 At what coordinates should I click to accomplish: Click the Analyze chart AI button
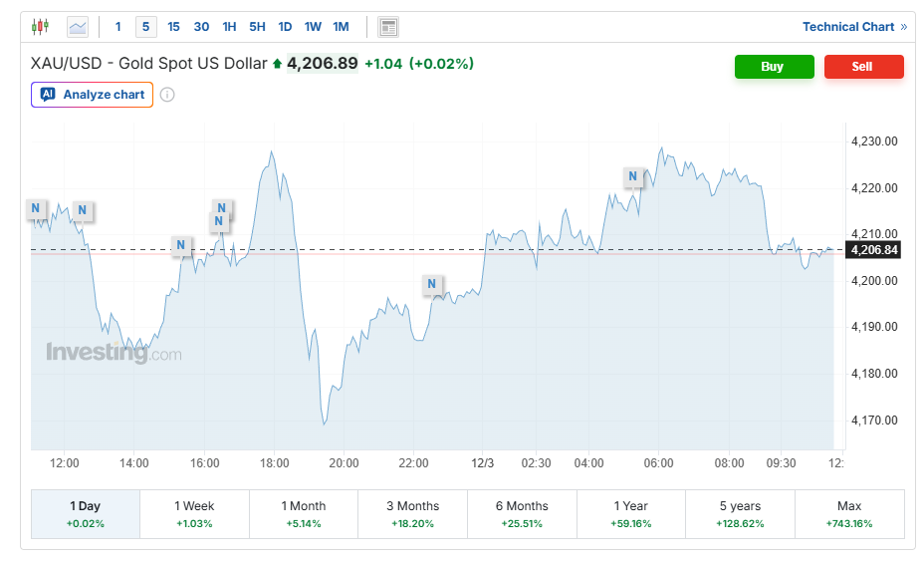pos(93,95)
